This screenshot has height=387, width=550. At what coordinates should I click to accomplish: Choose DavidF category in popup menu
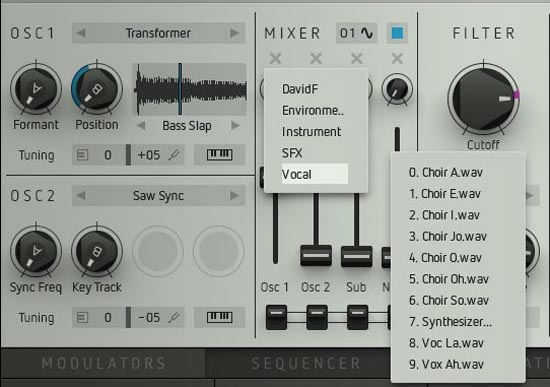[315, 89]
